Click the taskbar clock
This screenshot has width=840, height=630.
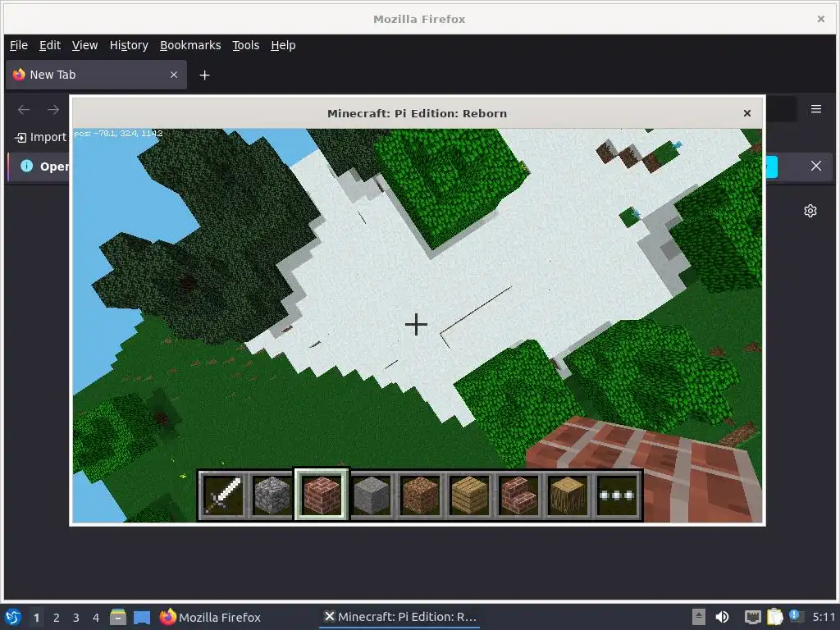click(x=824, y=617)
